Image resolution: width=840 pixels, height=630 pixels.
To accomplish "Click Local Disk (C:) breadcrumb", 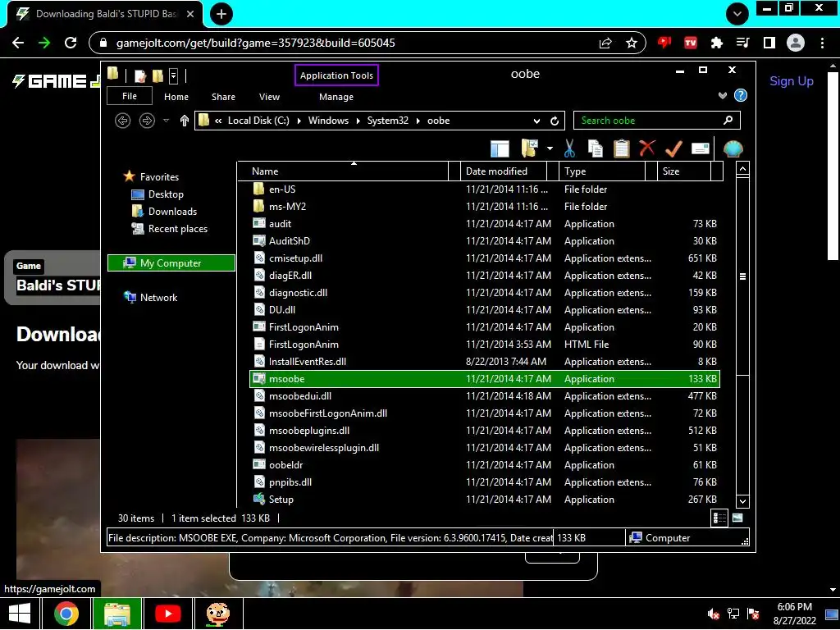I will click(x=258, y=121).
